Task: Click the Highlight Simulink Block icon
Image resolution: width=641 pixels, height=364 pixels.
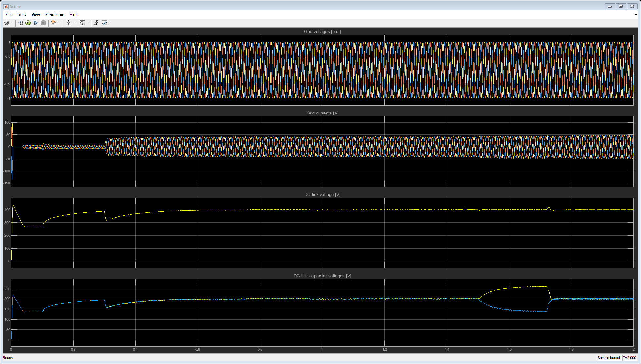Action: pyautogui.click(x=54, y=23)
